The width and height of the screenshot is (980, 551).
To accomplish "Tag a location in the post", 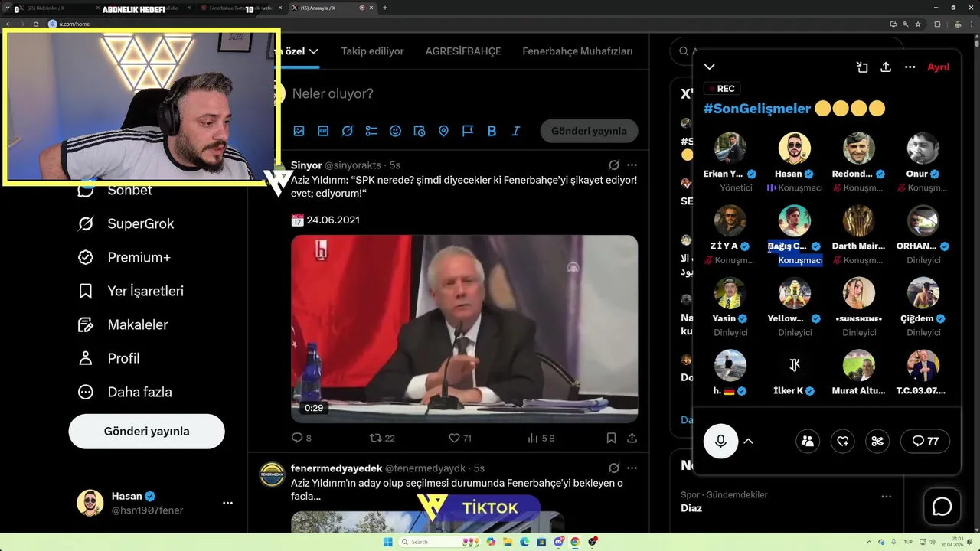I will click(x=443, y=131).
